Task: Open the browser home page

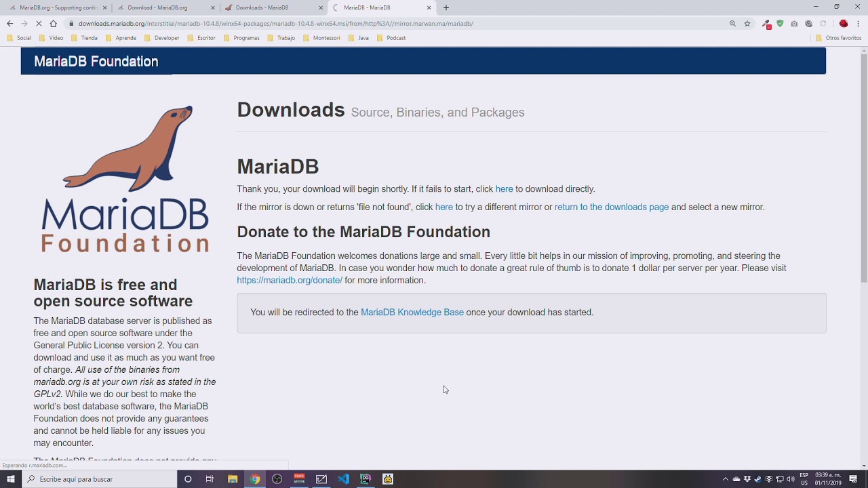Action: 54,24
